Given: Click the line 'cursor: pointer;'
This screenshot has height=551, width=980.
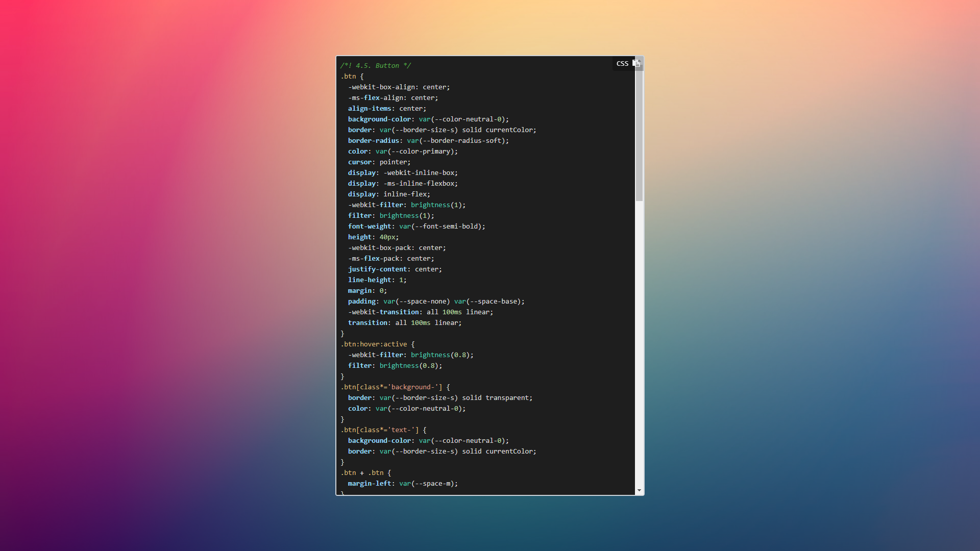Looking at the screenshot, I should [x=379, y=162].
